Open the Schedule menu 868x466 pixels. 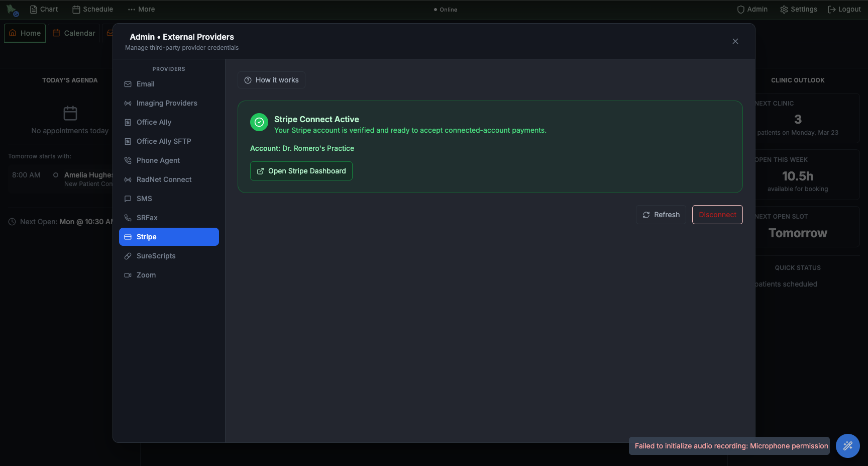point(92,10)
